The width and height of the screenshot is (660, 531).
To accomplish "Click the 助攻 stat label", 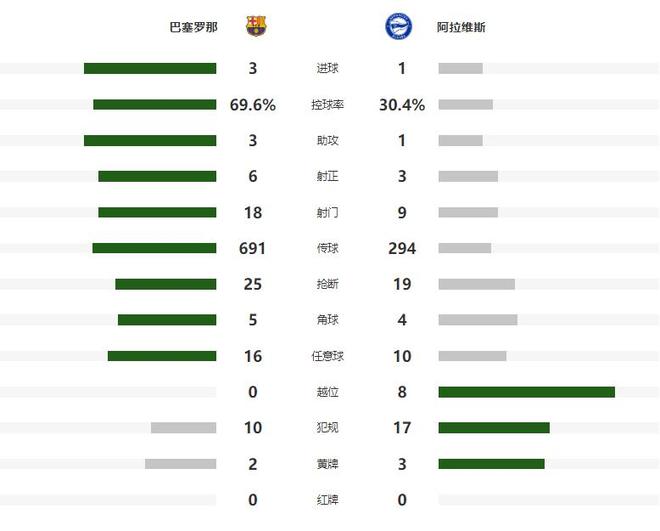I will pos(327,141).
